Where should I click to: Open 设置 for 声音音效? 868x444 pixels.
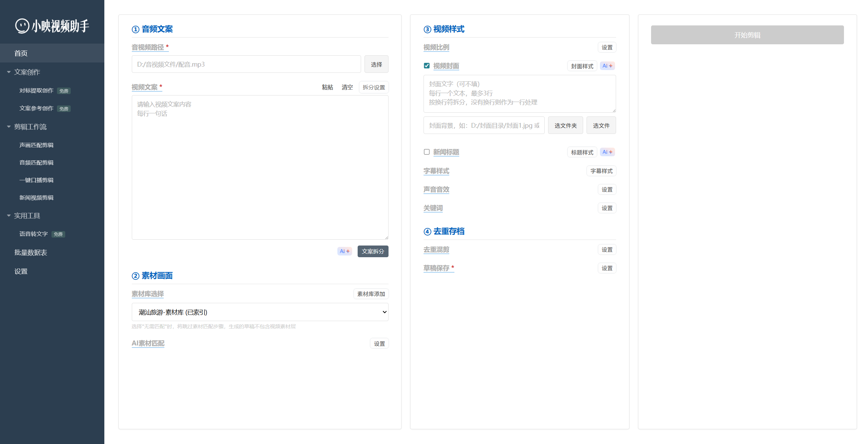coord(607,190)
